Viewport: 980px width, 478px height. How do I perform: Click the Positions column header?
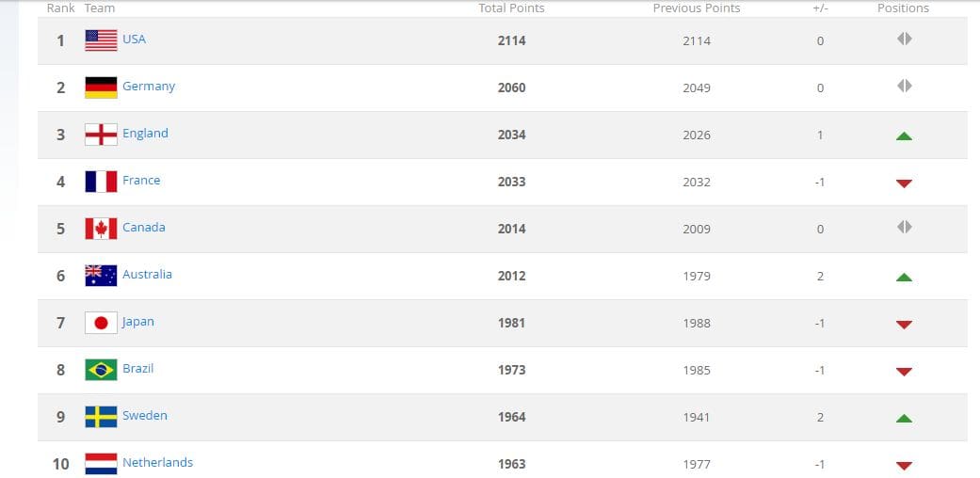click(903, 8)
